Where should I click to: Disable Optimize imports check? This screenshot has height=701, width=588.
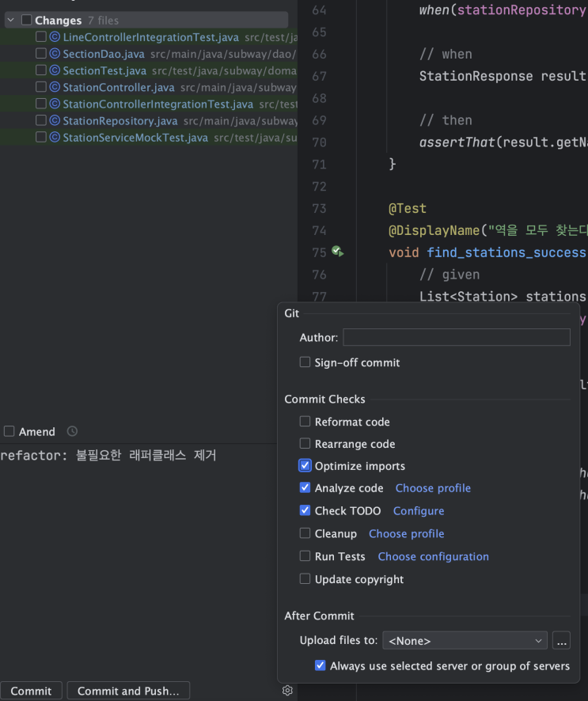(305, 466)
